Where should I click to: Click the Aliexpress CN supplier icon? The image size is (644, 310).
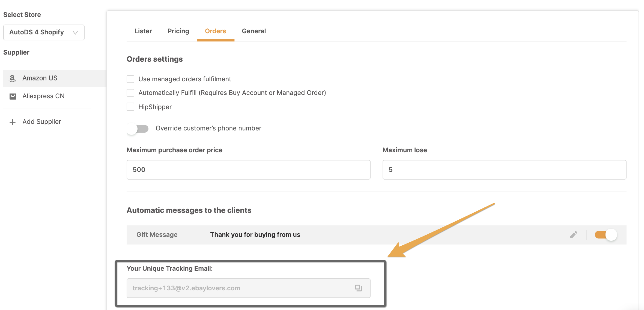click(13, 96)
